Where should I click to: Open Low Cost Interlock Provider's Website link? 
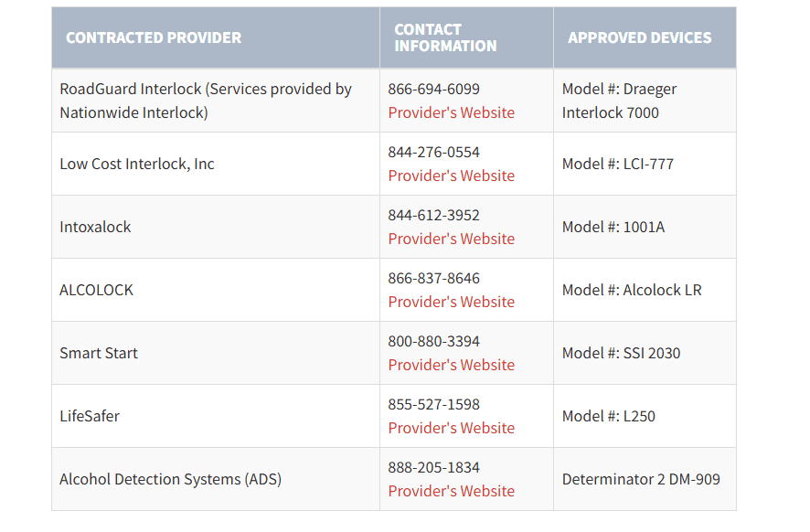(x=451, y=176)
